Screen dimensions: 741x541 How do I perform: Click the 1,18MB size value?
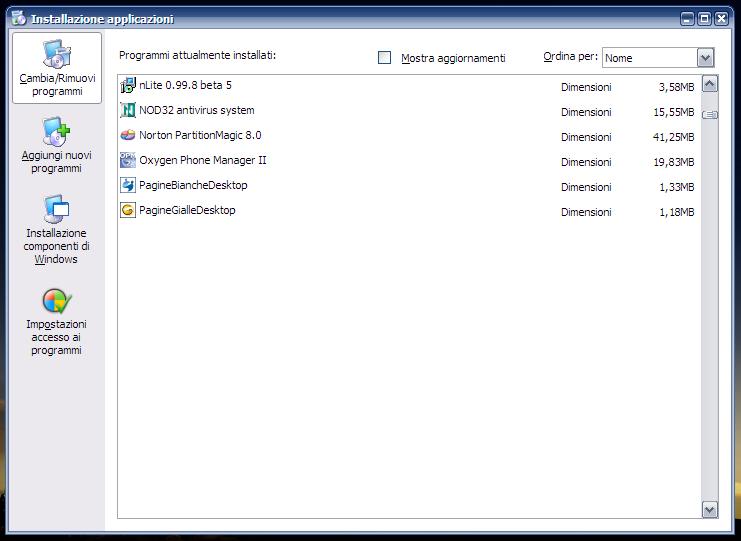[x=677, y=213]
